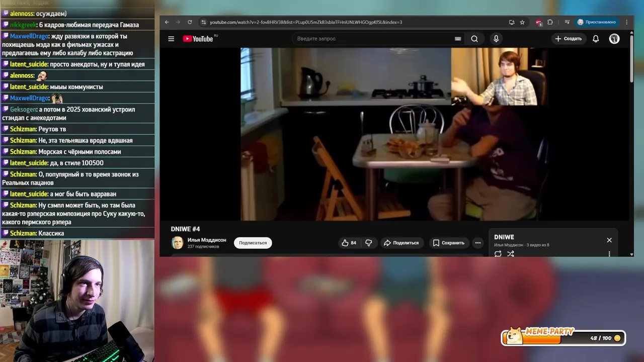Close the DNIWE playlist panel
Screen dimensions: 644x362
click(x=609, y=240)
